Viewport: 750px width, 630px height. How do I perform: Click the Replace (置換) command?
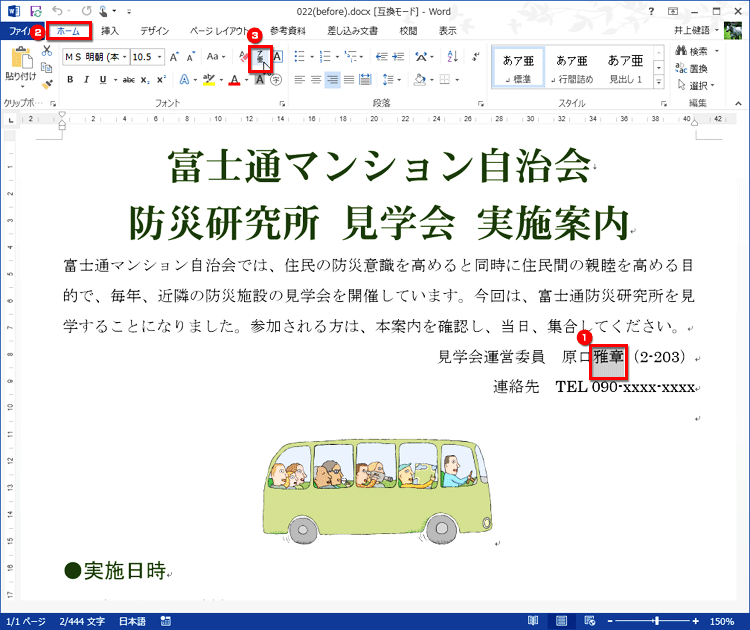point(692,68)
